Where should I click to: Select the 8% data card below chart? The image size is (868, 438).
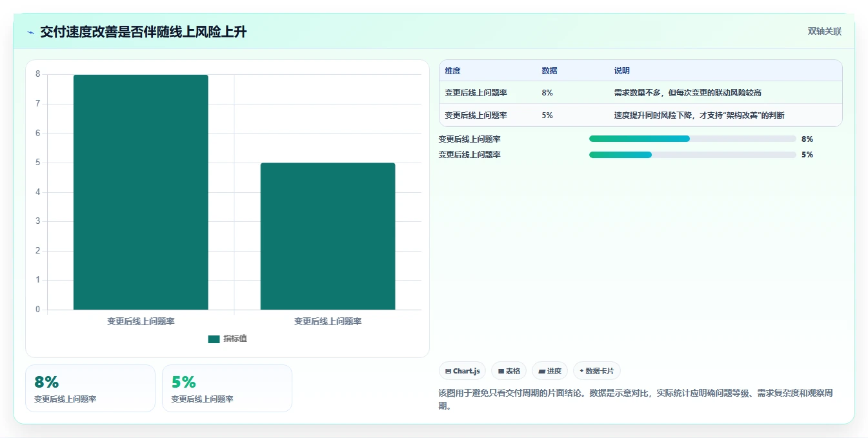[x=90, y=388]
